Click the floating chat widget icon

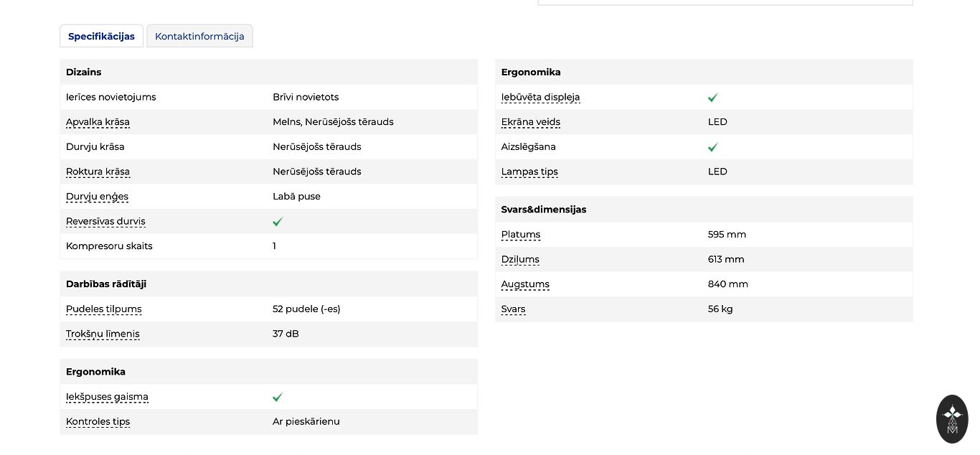[952, 419]
